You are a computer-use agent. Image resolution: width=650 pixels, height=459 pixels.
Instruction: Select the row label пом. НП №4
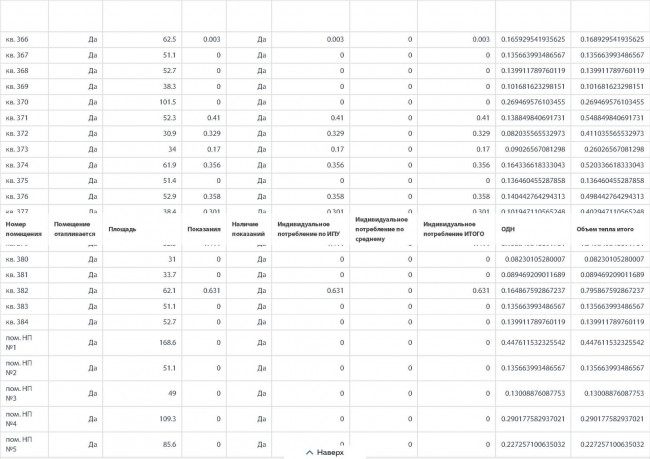tap(19, 419)
